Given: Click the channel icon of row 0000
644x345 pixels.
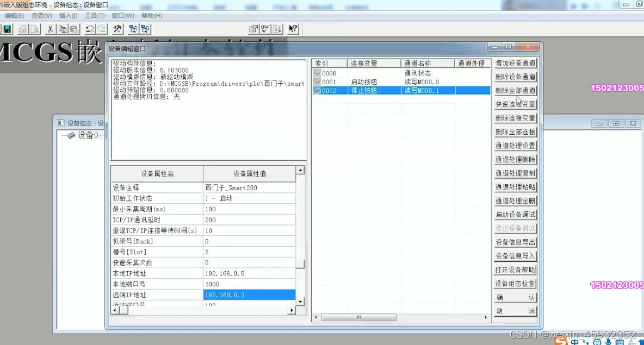Looking at the screenshot, I should [x=317, y=73].
